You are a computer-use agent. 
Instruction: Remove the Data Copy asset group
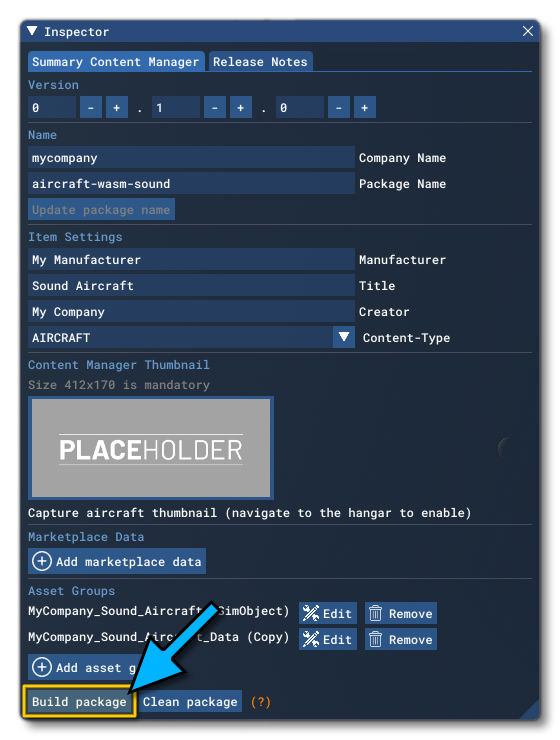click(x=401, y=639)
